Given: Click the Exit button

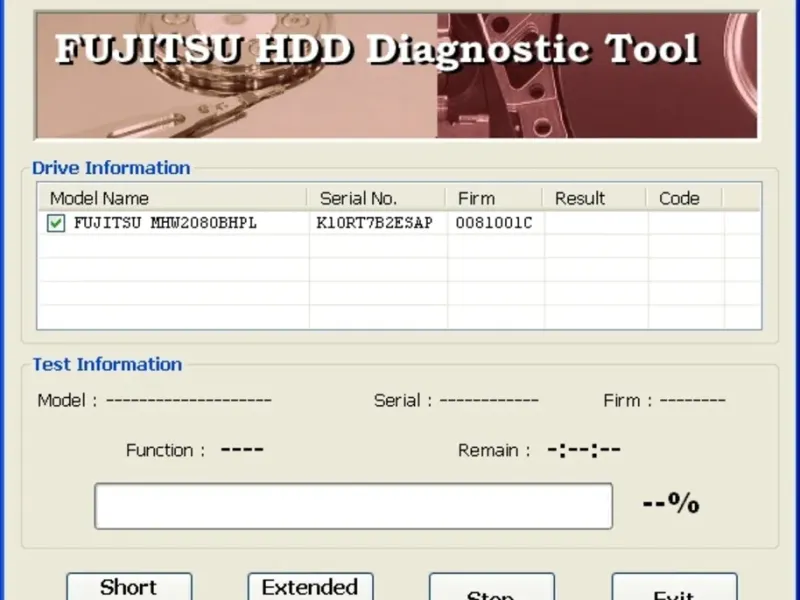Looking at the screenshot, I should click(674, 587).
